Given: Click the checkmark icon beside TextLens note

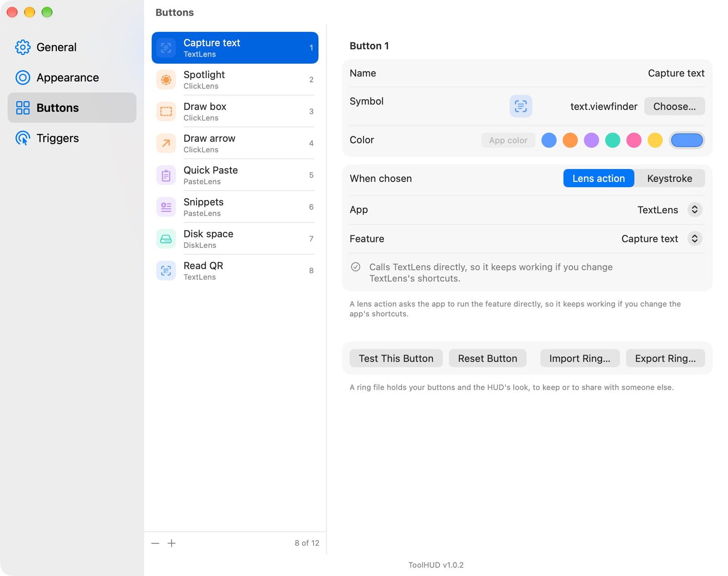Looking at the screenshot, I should [x=356, y=267].
